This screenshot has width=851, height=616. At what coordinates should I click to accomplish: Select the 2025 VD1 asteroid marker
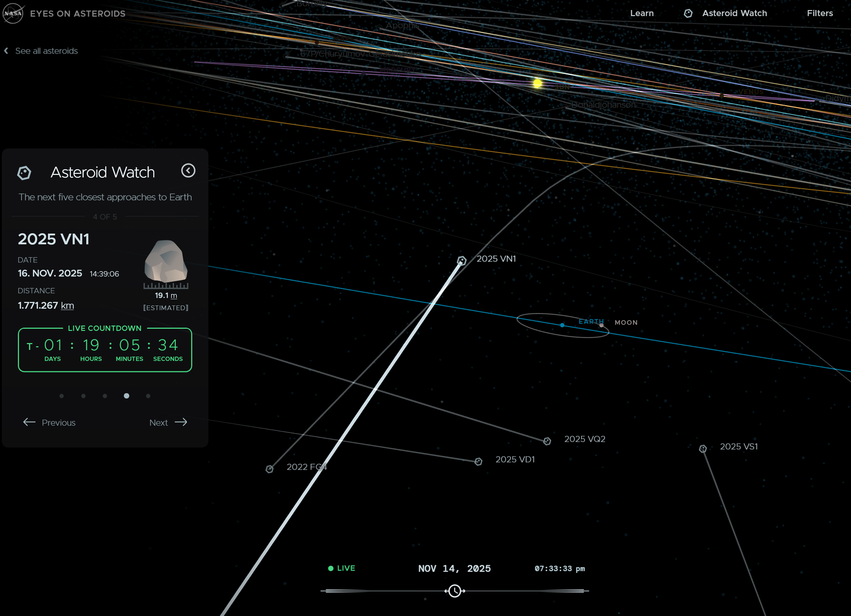coord(478,461)
